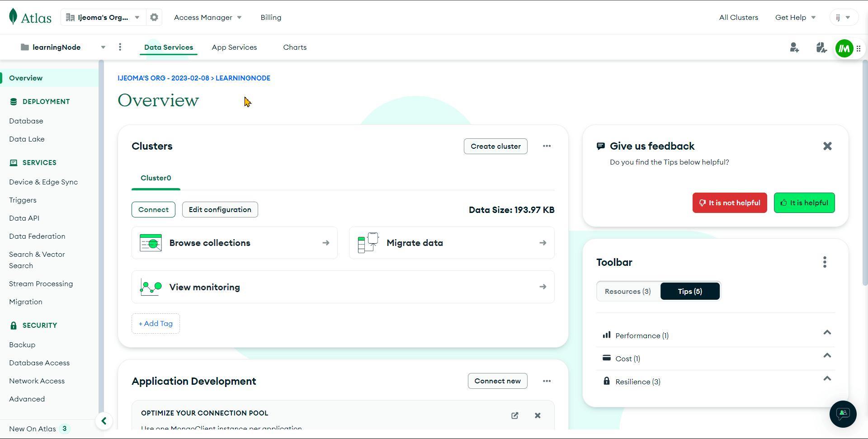Viewport: 868px width, 439px height.
Task: Click View monitoring graph icon
Action: coord(151,287)
